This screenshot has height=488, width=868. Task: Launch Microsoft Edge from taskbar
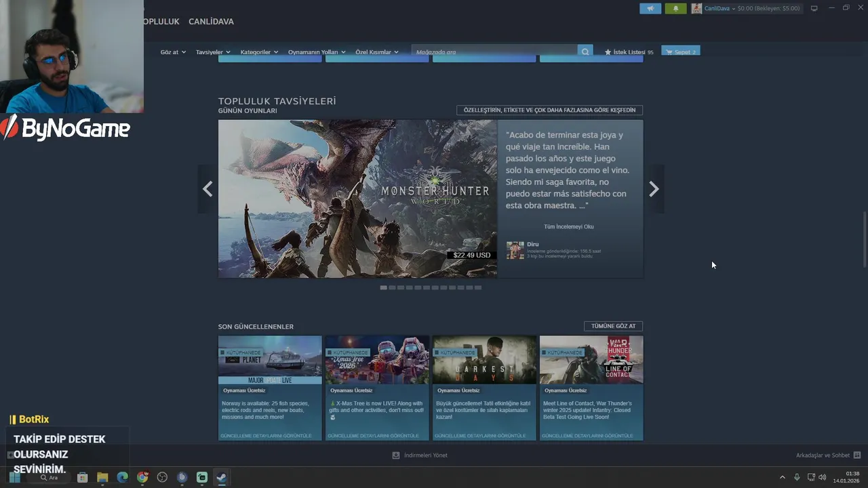122,477
